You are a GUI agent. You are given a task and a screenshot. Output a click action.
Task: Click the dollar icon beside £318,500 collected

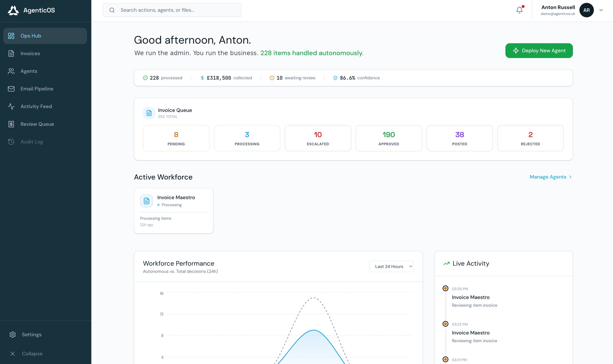point(202,78)
